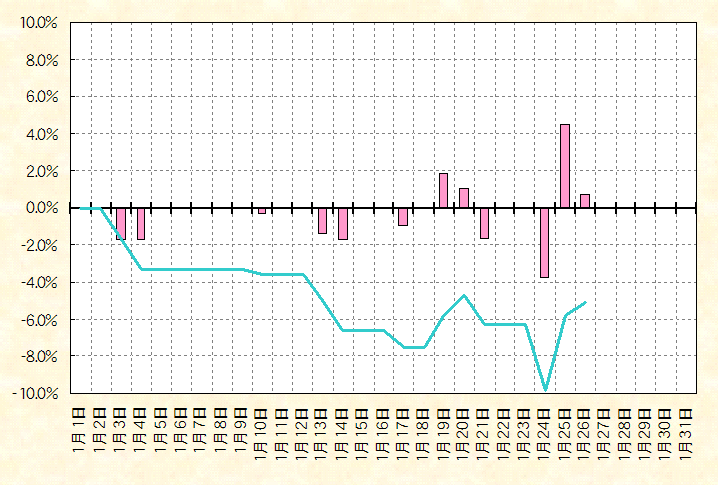The image size is (718, 485).
Task: Select the pink bar on 1月14日
Action: [x=342, y=224]
